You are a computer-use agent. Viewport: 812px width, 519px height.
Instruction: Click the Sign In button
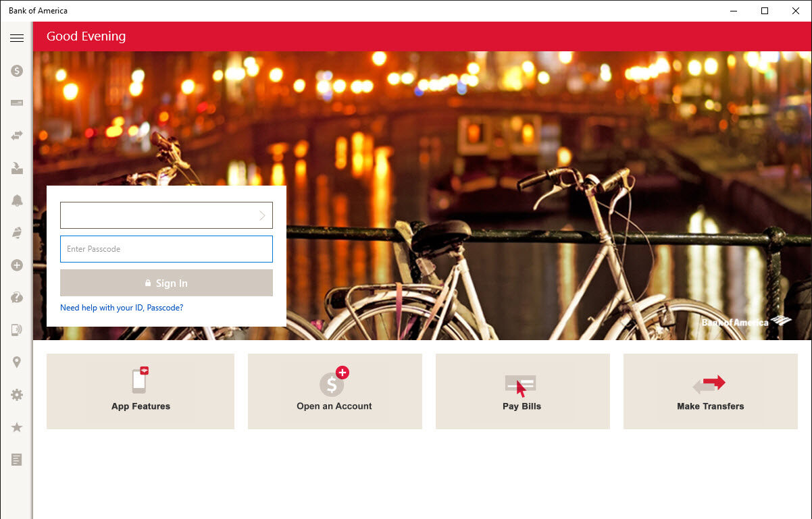pyautogui.click(x=166, y=283)
